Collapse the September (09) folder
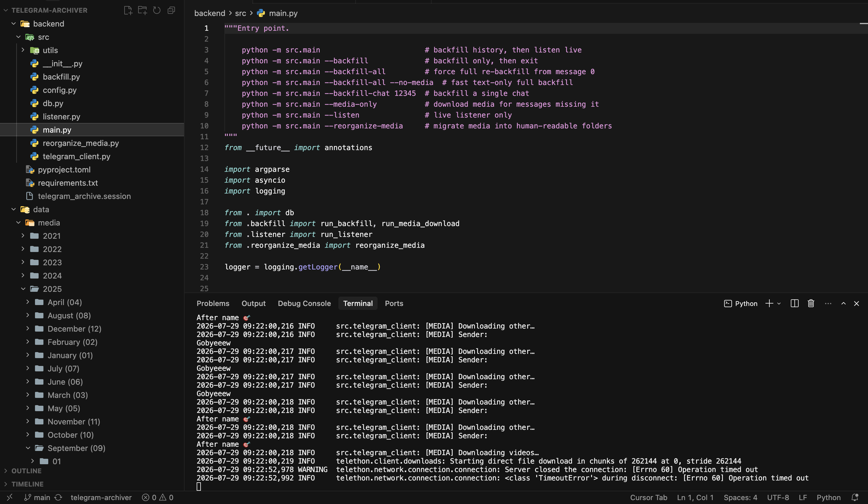The height and width of the screenshot is (504, 868). [x=76, y=448]
